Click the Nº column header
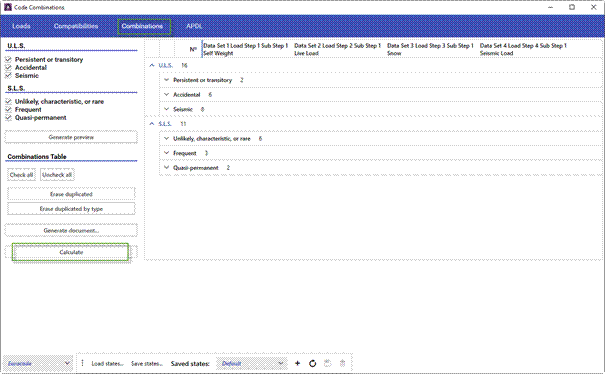Image resolution: width=605 pixels, height=374 pixels. coord(193,49)
